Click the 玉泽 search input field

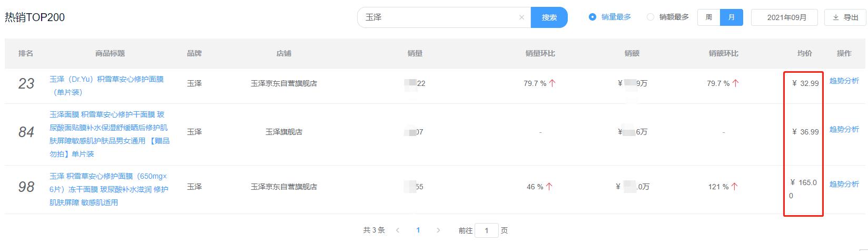(x=437, y=17)
